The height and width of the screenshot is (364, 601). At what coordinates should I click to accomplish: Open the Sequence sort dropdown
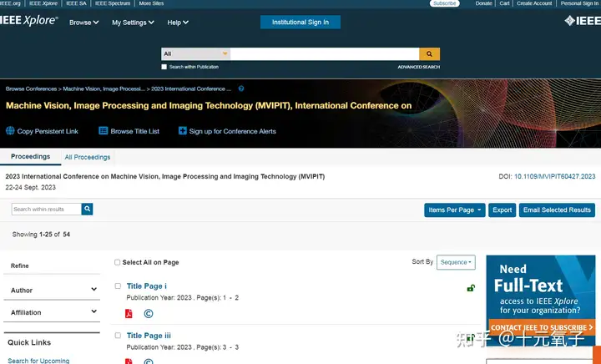click(x=456, y=262)
